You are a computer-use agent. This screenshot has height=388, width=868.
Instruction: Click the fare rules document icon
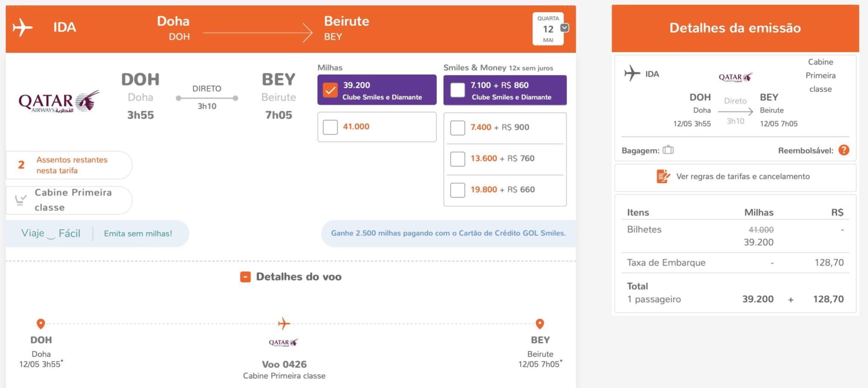pos(663,176)
